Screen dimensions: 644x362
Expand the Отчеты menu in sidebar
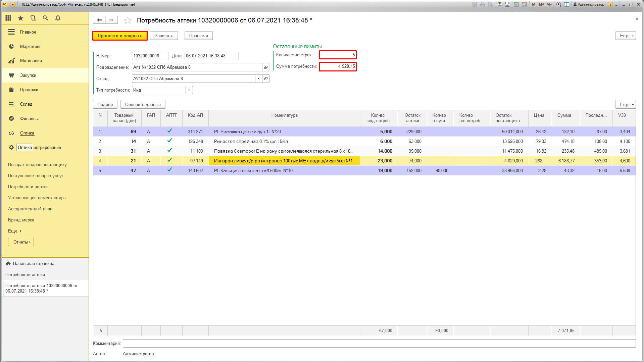click(21, 242)
